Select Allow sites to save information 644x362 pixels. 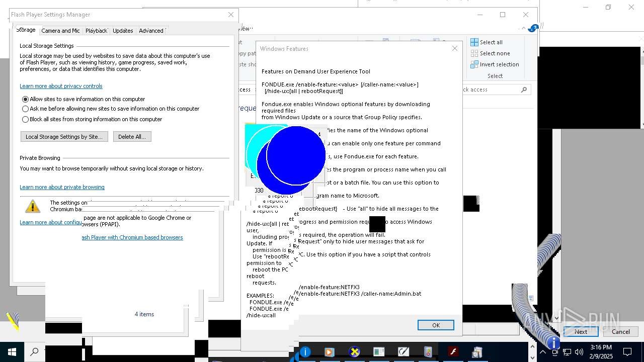(x=25, y=99)
